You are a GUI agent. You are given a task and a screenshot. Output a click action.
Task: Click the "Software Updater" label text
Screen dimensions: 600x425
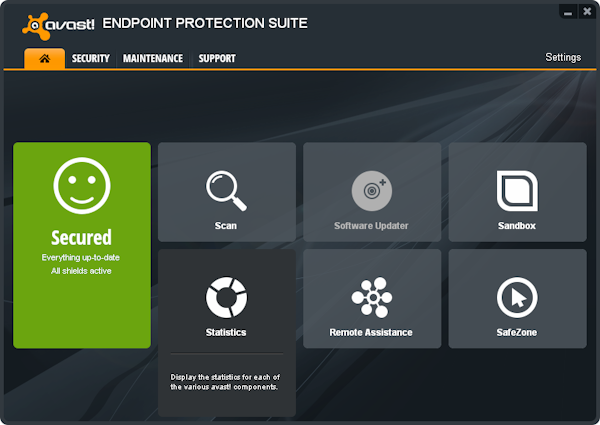click(x=371, y=226)
